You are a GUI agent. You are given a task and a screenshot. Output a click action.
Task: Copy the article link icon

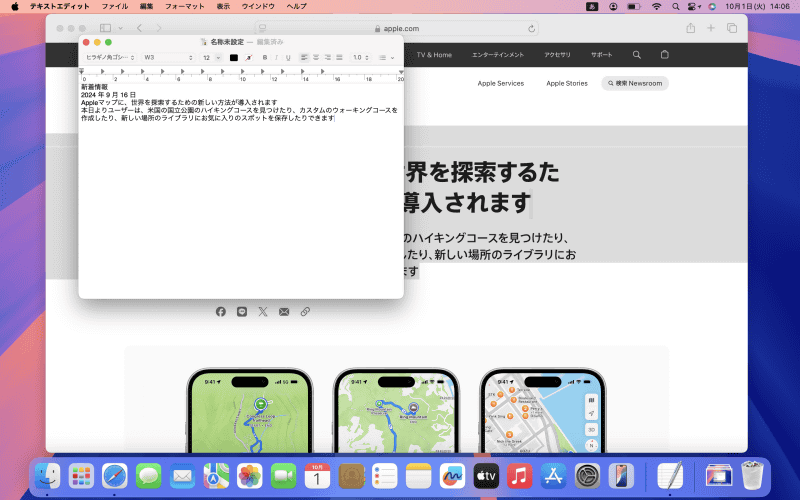[305, 312]
